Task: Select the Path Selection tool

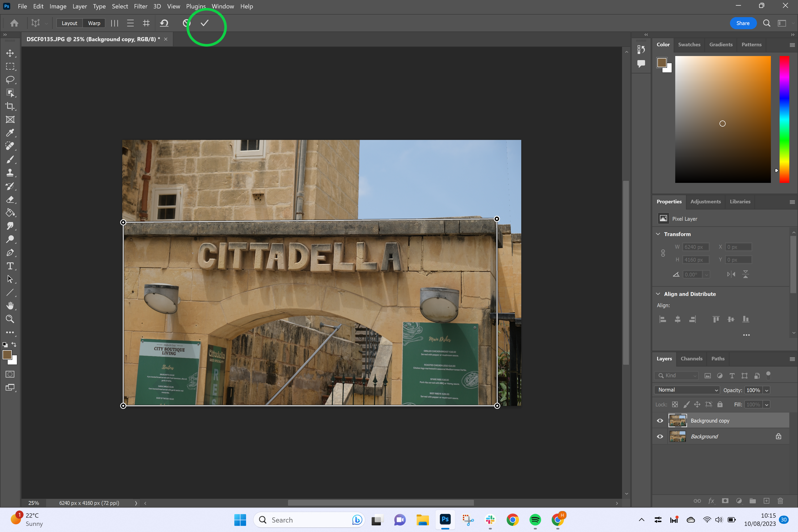Action: click(10, 279)
